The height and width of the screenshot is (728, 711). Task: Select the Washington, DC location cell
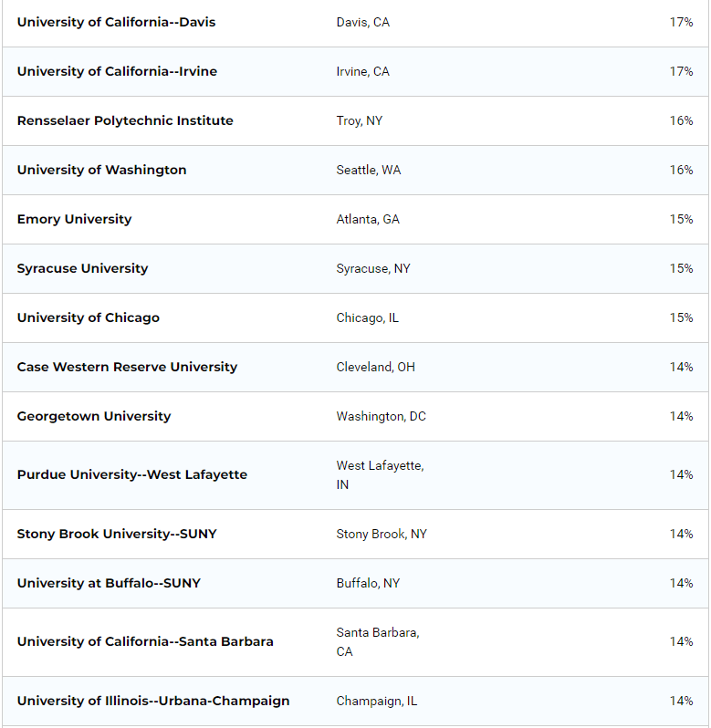click(x=381, y=416)
